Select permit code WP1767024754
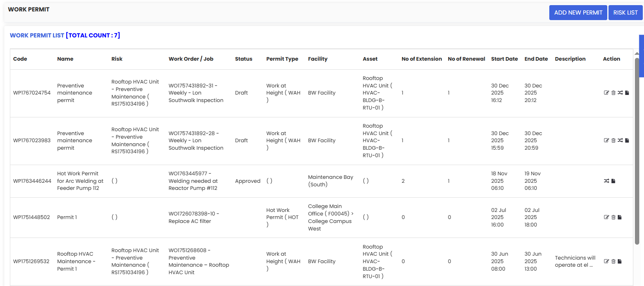 32,93
